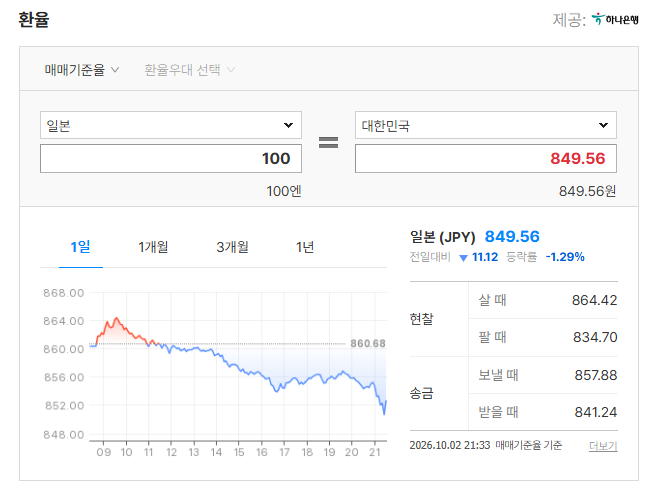Click the 2026.10.02 21:33 timestamp
The image size is (655, 491).
point(449,445)
